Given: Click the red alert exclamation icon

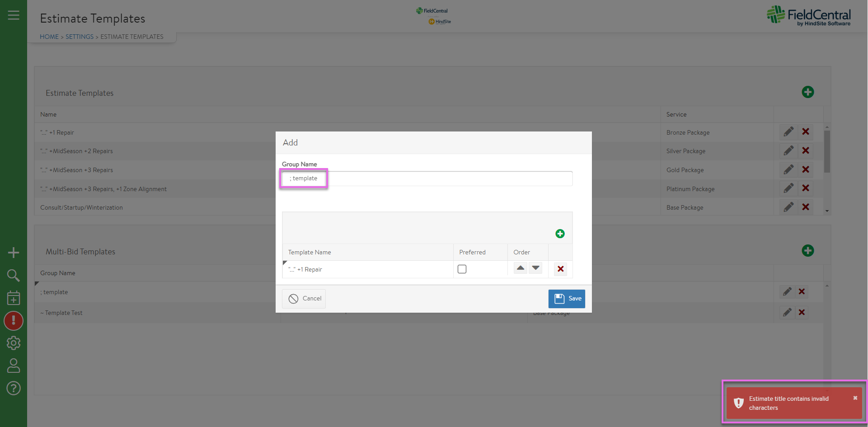Looking at the screenshot, I should pos(14,321).
